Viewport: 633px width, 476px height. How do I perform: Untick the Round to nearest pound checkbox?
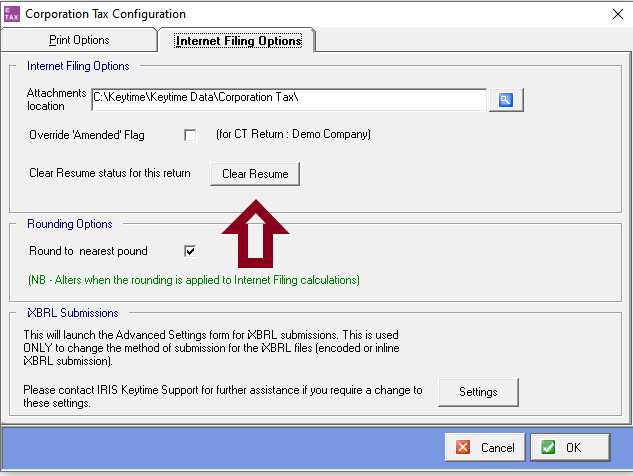pos(190,251)
